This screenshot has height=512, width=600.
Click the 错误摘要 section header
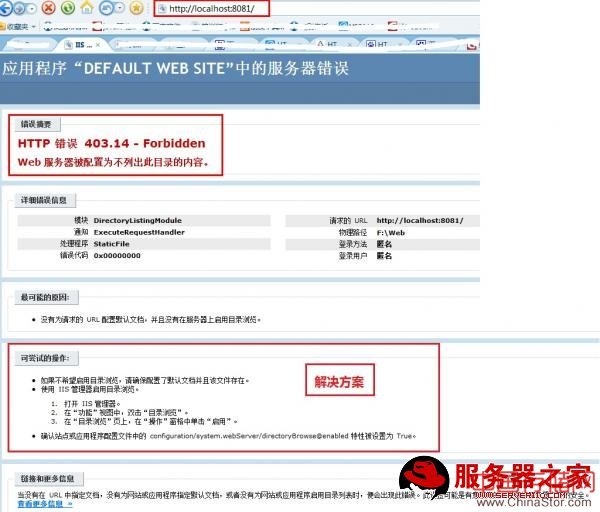pos(42,124)
